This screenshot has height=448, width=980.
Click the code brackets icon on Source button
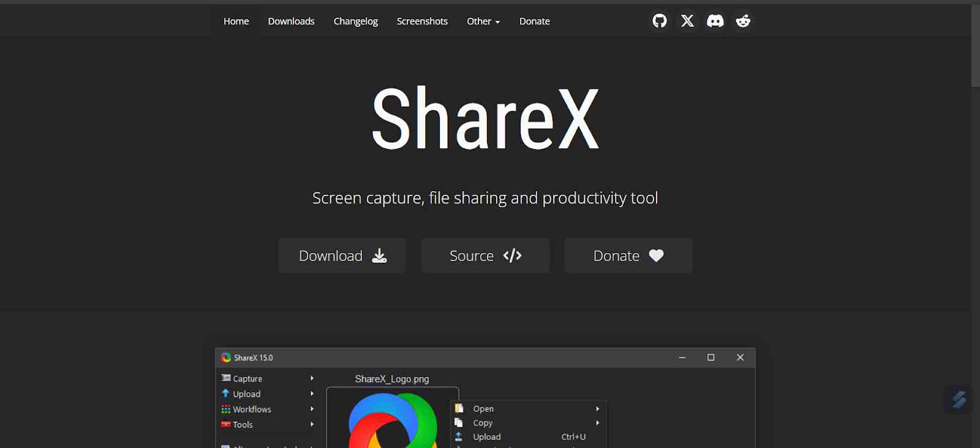512,256
